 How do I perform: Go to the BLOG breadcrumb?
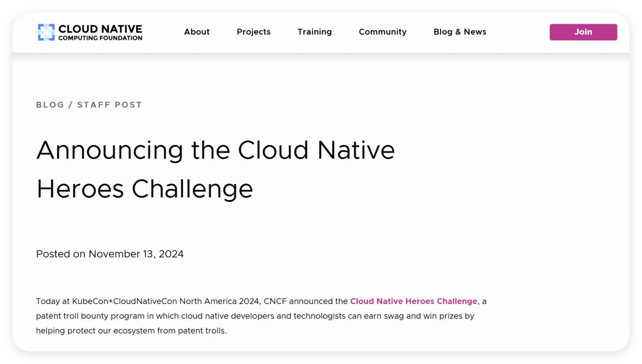click(50, 105)
